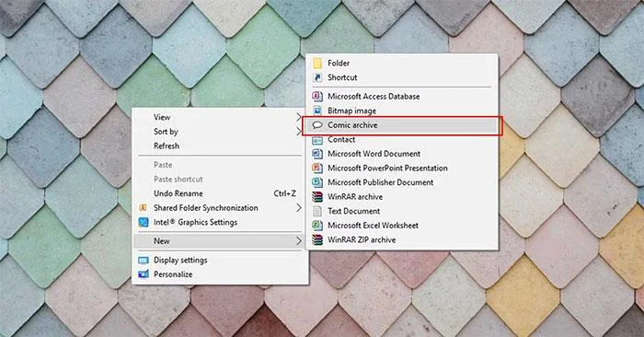Click the Microsoft Word Document icon
Viewport: 644px width, 337px height.
[317, 154]
